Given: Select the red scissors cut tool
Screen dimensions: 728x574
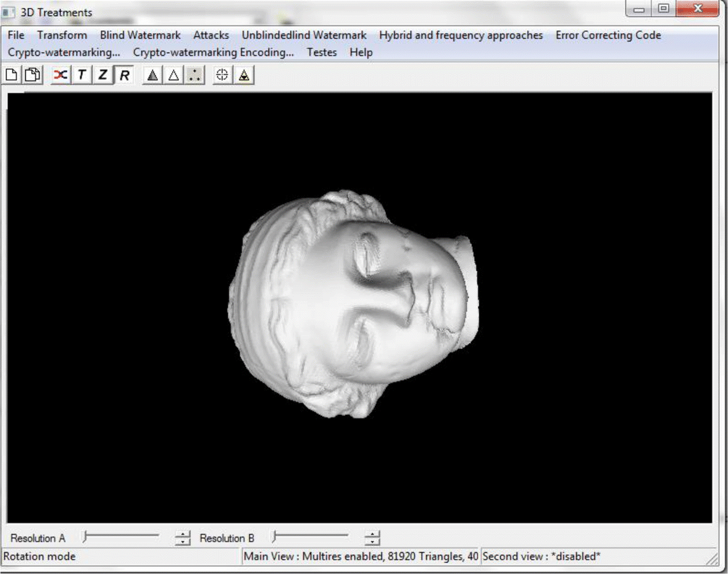Looking at the screenshot, I should [x=60, y=75].
